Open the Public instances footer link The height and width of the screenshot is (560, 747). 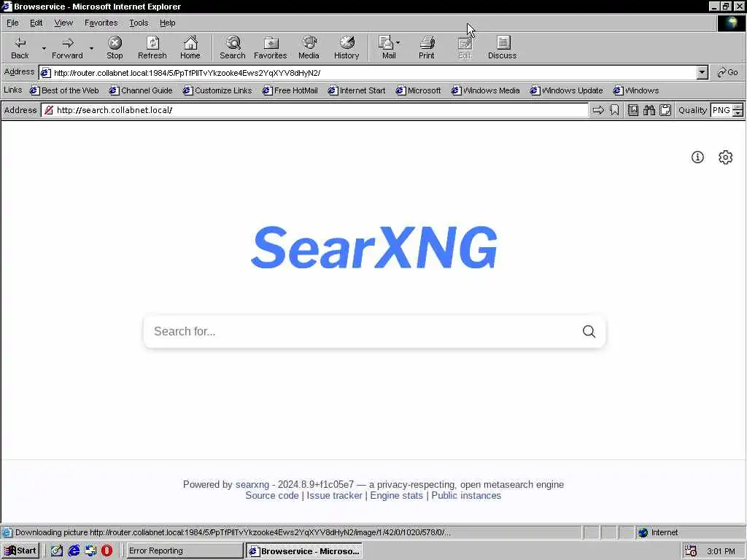click(x=466, y=496)
